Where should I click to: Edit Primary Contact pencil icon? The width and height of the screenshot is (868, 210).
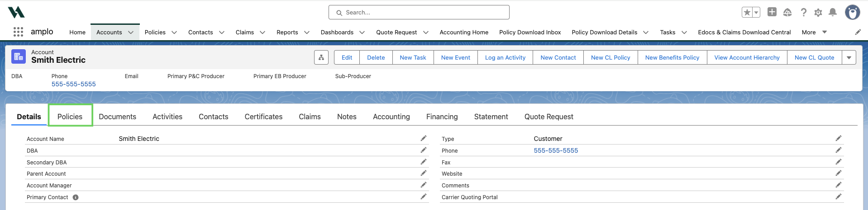424,196
